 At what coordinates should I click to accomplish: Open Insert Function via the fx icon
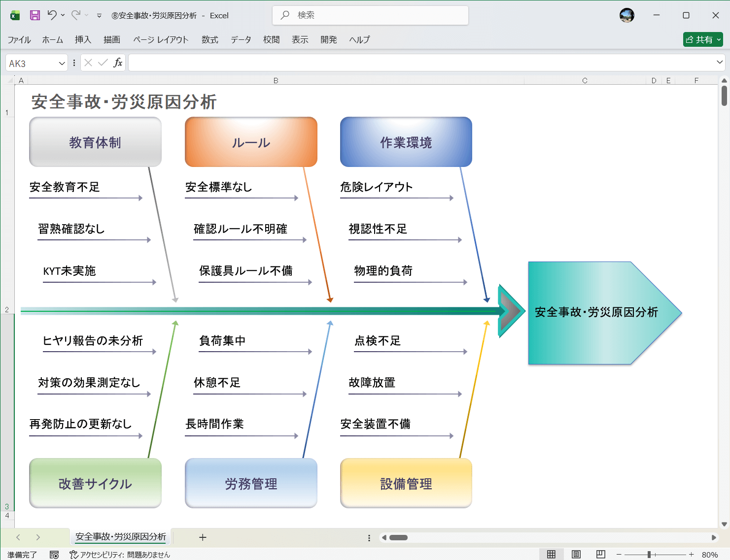(x=118, y=63)
